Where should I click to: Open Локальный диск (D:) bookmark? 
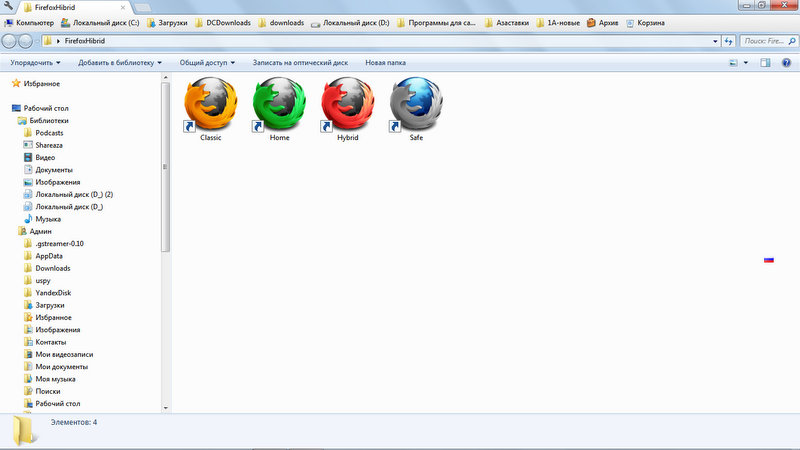pyautogui.click(x=350, y=23)
